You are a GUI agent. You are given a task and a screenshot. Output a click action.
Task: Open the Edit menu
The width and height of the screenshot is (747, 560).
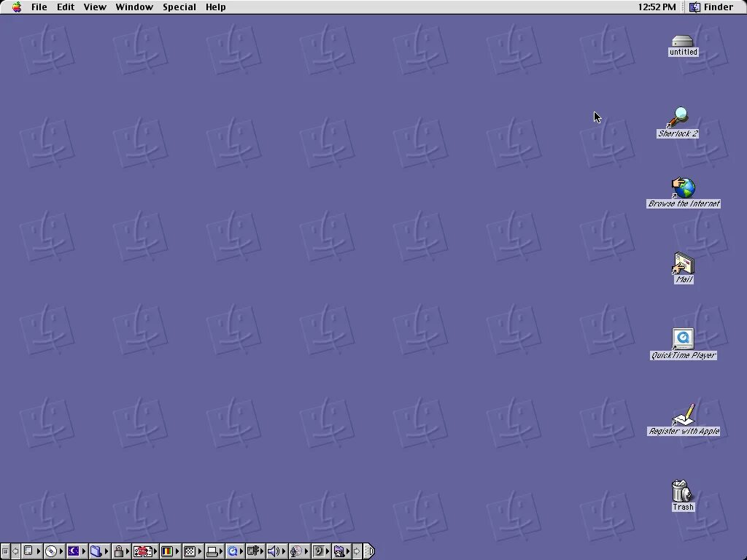65,7
